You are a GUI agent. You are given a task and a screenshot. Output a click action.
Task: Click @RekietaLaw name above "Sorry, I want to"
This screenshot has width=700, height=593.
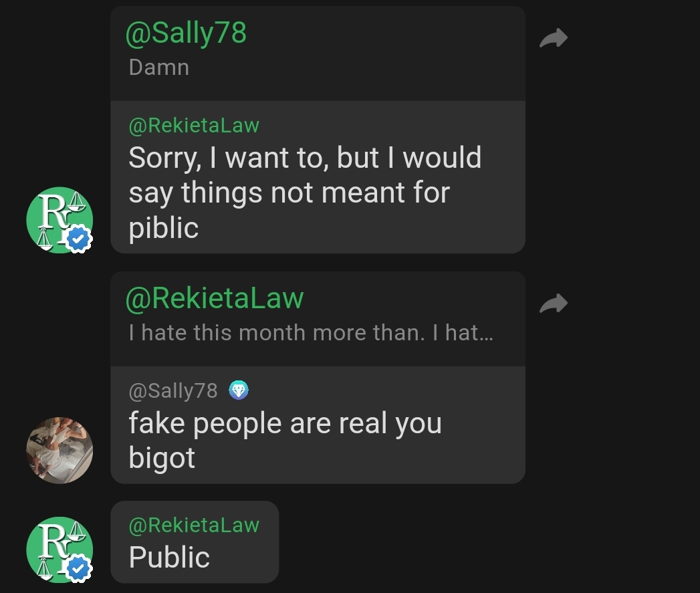[194, 126]
